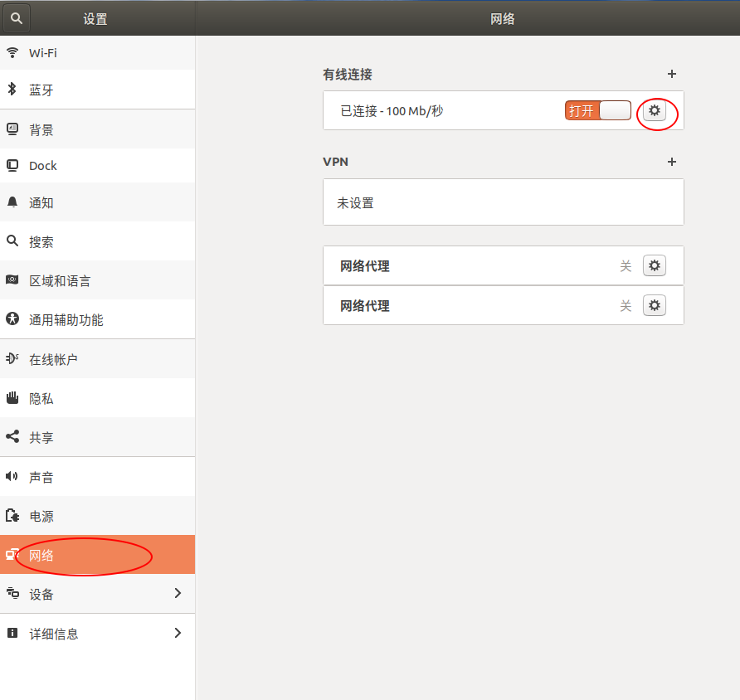Click the accessibility icon beside 通用辅助功能
Screen dimensions: 740x700
click(12, 318)
